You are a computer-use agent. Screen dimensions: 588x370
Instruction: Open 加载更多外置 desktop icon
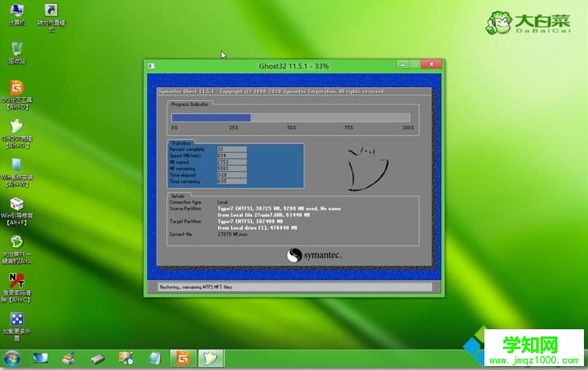click(17, 327)
